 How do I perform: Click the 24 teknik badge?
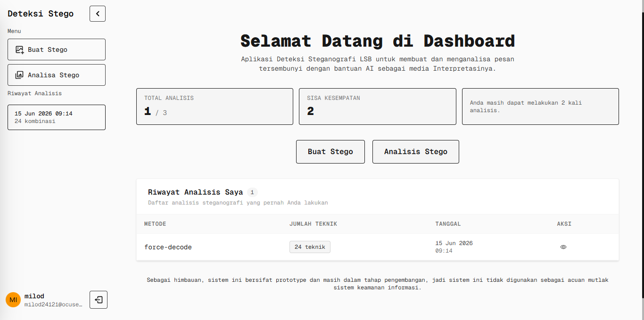310,247
